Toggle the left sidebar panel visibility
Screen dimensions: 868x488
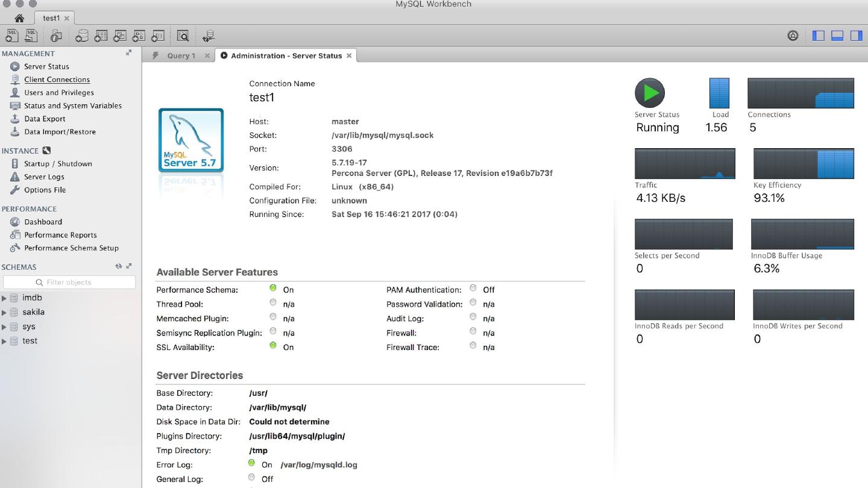tap(818, 36)
